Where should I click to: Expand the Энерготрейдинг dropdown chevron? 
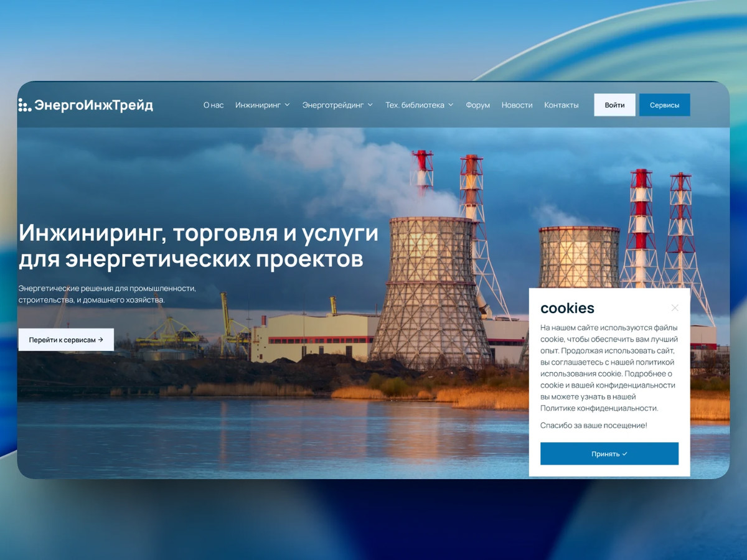click(370, 105)
